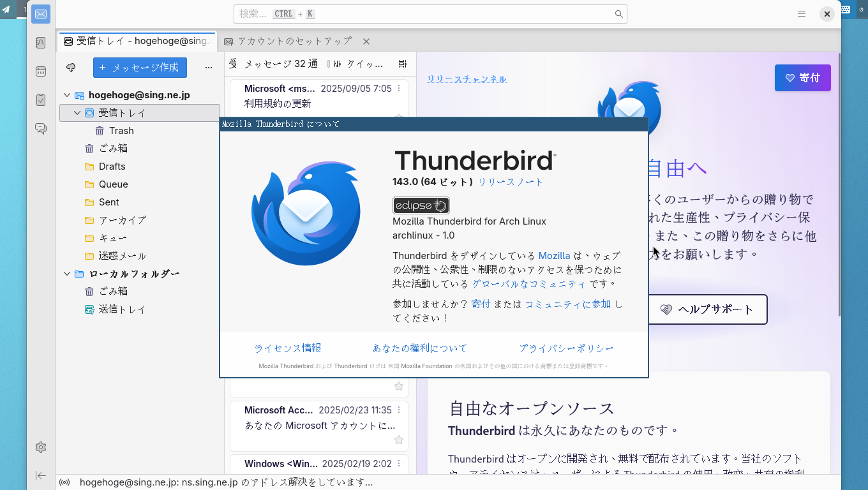
Task: Open the Windows message from 2025/02/19
Action: [319, 464]
